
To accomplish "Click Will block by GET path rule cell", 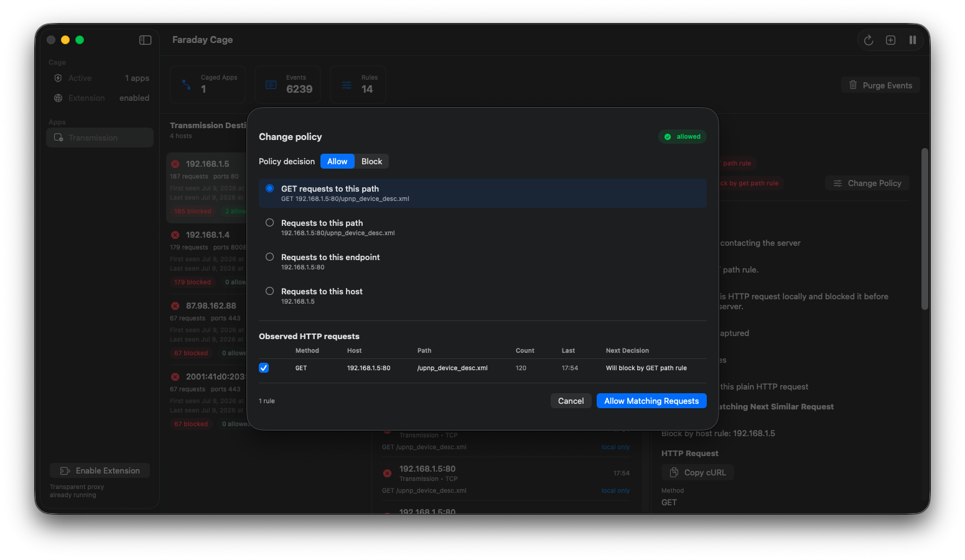I will pyautogui.click(x=646, y=368).
